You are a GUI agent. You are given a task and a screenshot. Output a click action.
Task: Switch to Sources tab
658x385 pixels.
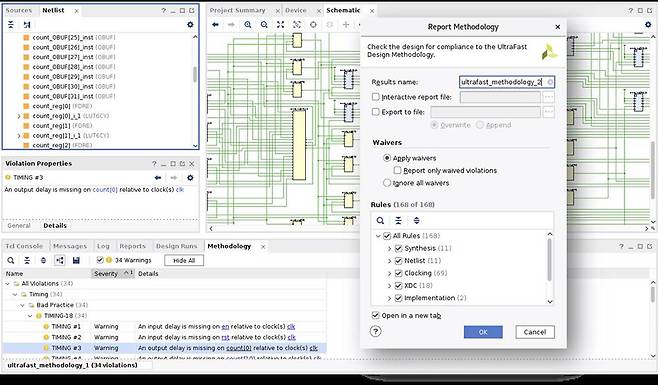(x=18, y=10)
